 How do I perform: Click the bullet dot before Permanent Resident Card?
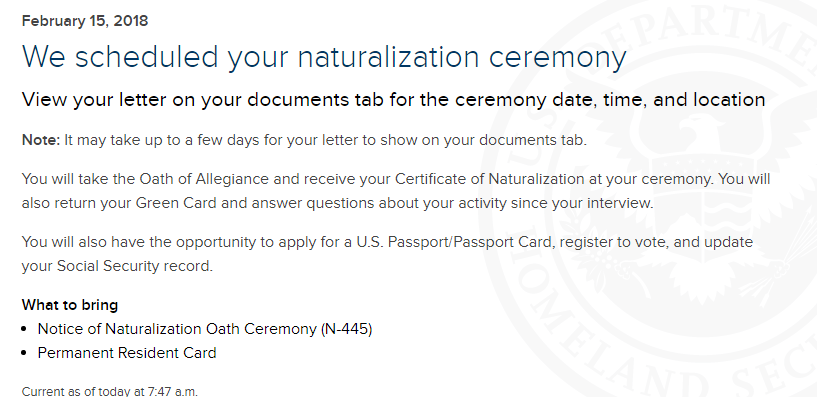[24, 354]
